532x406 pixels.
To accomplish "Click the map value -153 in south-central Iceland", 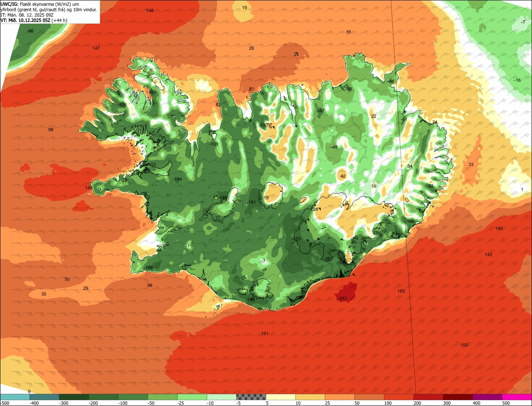I will [296, 239].
